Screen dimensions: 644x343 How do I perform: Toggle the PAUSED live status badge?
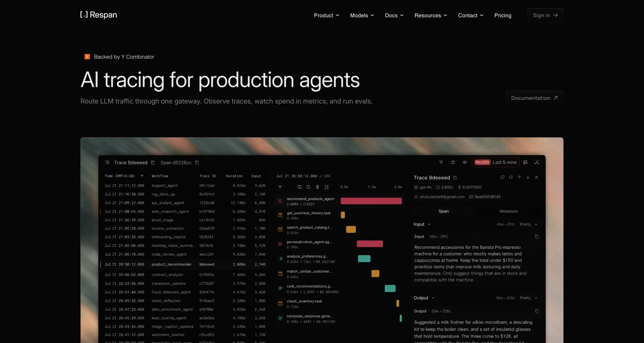point(482,162)
